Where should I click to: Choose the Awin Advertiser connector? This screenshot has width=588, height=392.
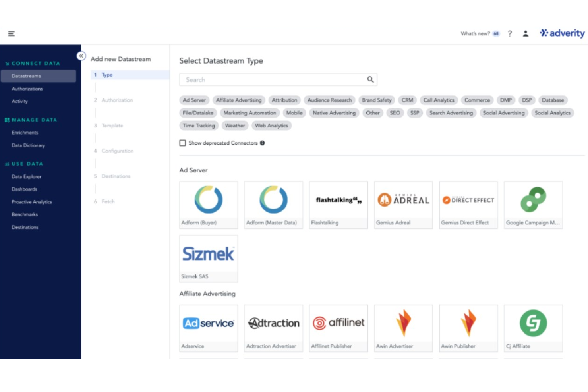point(403,328)
